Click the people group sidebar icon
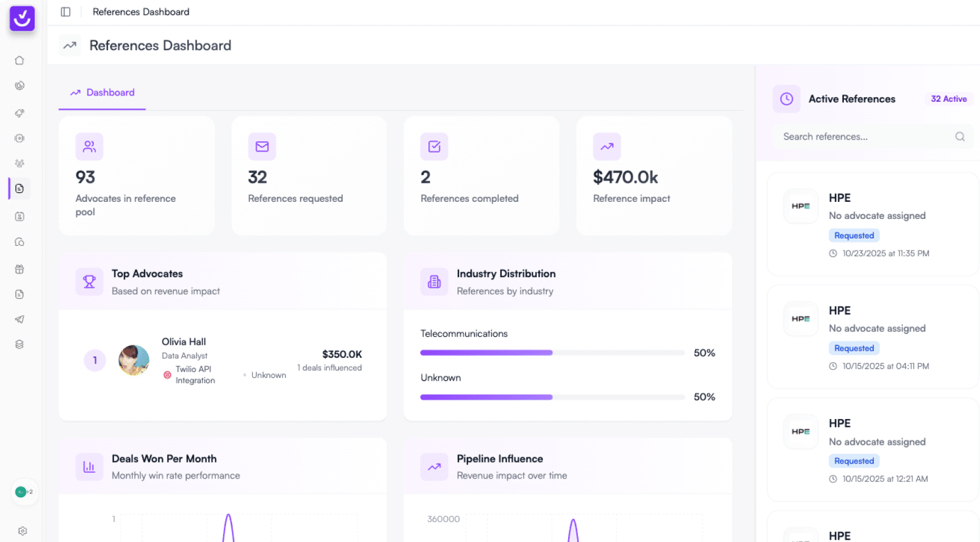The width and height of the screenshot is (980, 542). (19, 164)
